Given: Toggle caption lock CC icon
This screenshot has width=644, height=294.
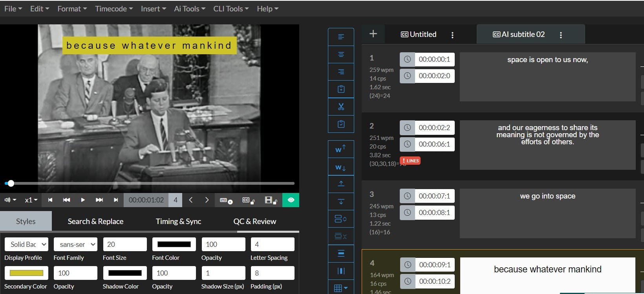Looking at the screenshot, I should pos(248,200).
